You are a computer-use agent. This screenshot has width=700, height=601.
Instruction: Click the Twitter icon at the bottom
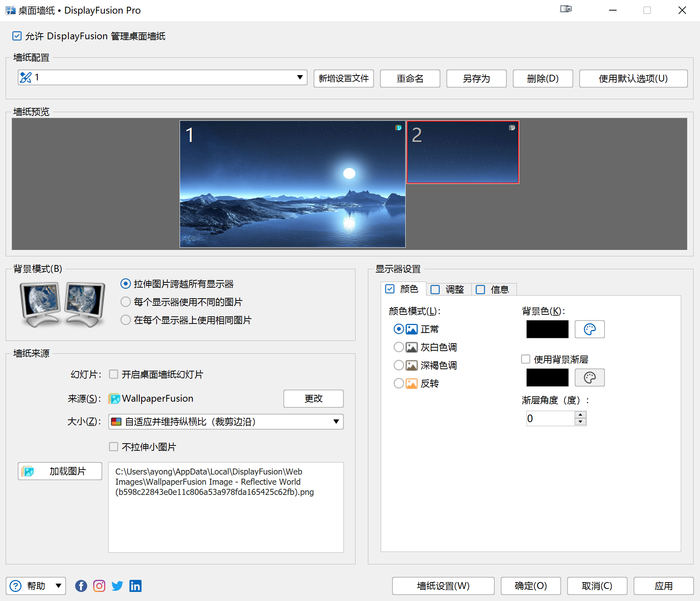(x=117, y=586)
